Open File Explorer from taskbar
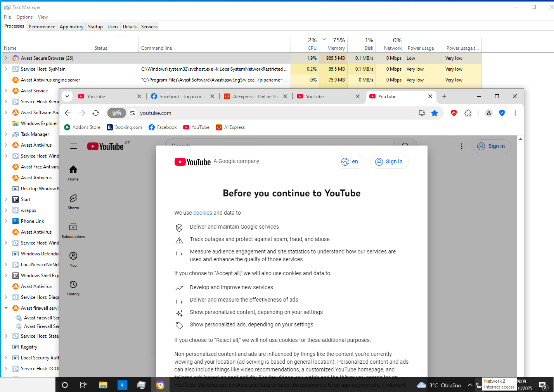Viewport: 554px width, 392px height. (x=103, y=385)
